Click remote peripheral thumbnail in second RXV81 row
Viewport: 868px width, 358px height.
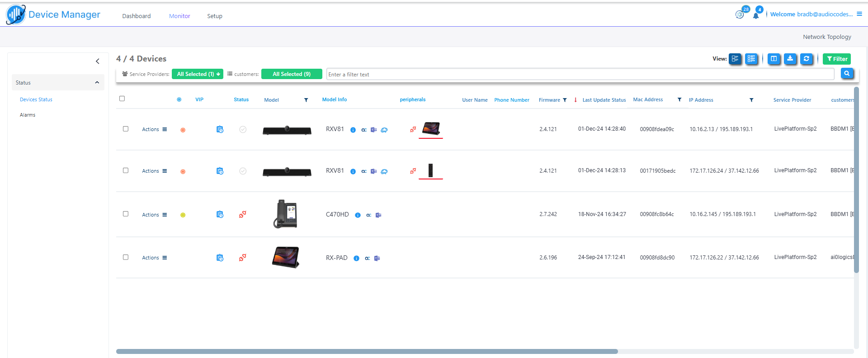click(x=431, y=170)
